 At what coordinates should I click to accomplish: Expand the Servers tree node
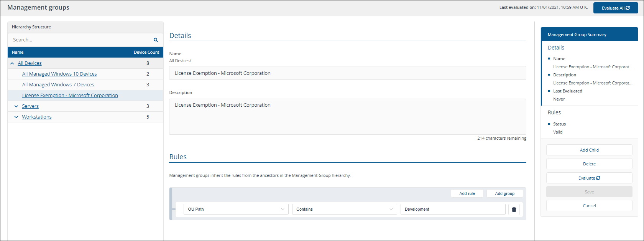click(16, 106)
